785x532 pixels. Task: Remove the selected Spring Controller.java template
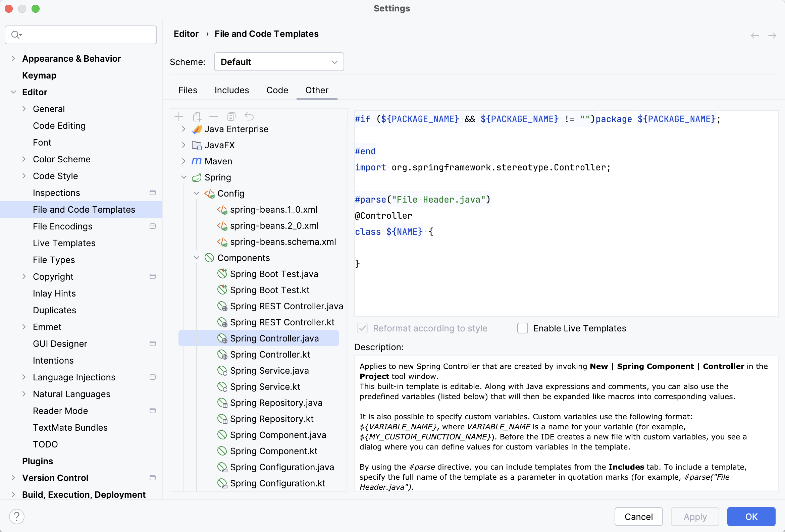pyautogui.click(x=214, y=116)
